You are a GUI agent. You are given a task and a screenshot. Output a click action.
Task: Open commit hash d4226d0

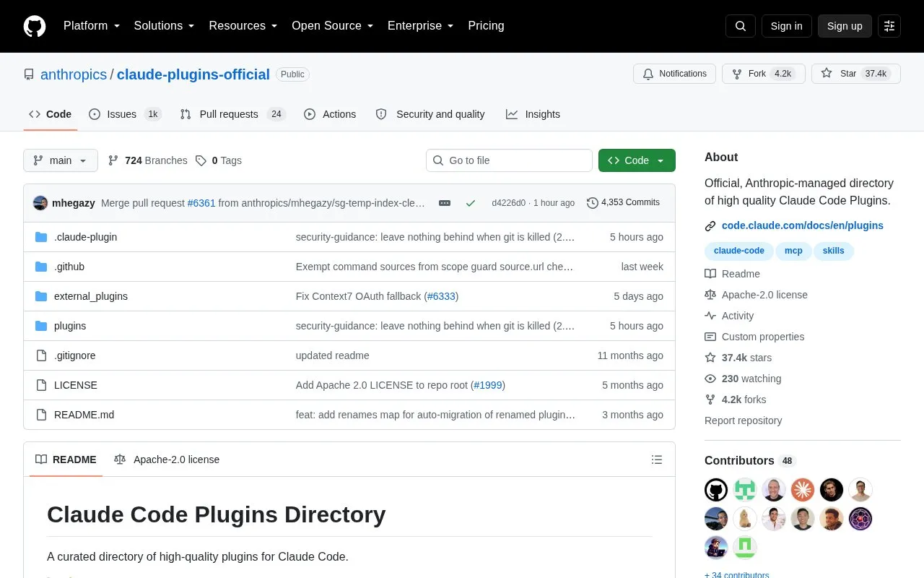point(509,203)
